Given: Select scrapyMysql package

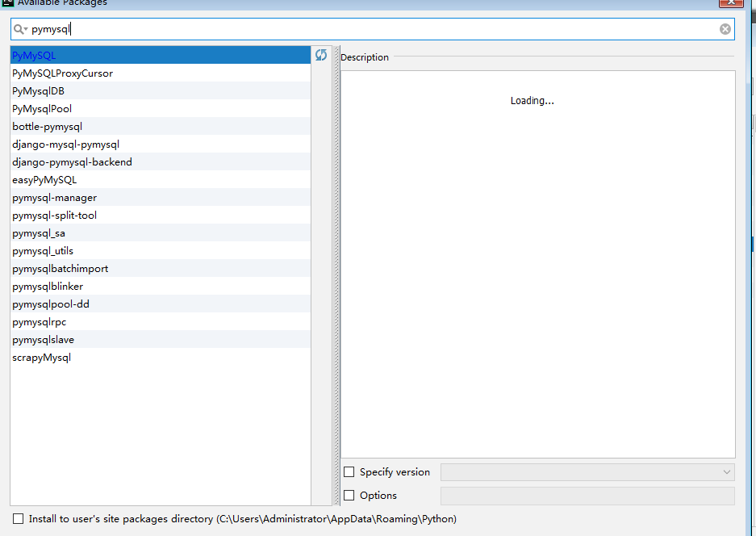Looking at the screenshot, I should coord(161,358).
